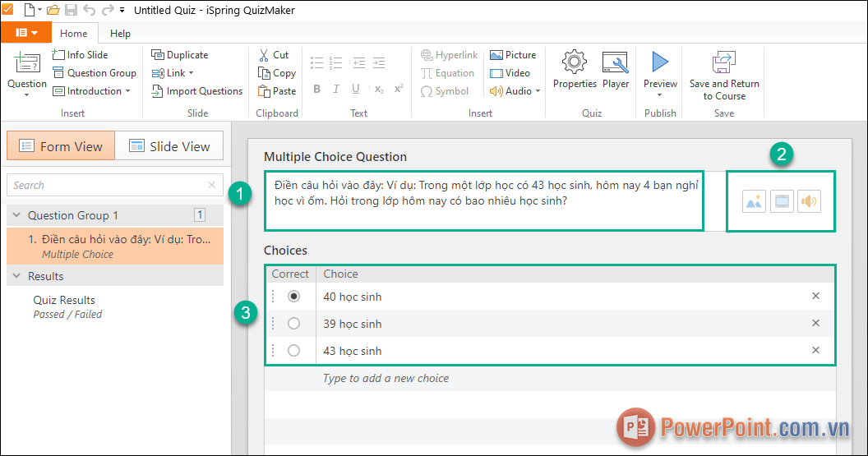Viewport: 868px width, 456px height.
Task: Switch to the Help ribbon tab
Action: [x=120, y=33]
